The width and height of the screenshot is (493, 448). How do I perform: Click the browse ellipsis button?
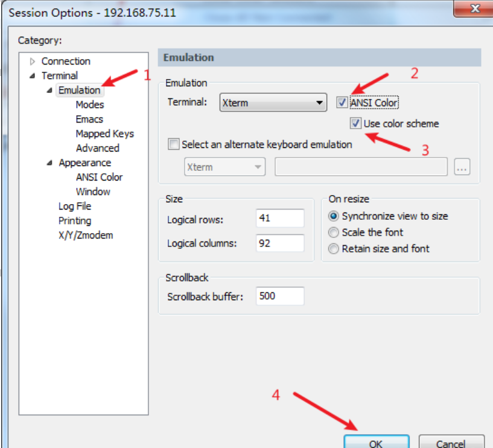click(x=462, y=167)
